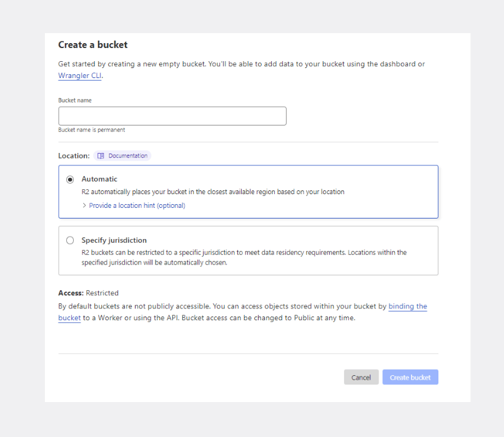The image size is (504, 437).
Task: Follow the binding the bucket link
Action: 408,307
